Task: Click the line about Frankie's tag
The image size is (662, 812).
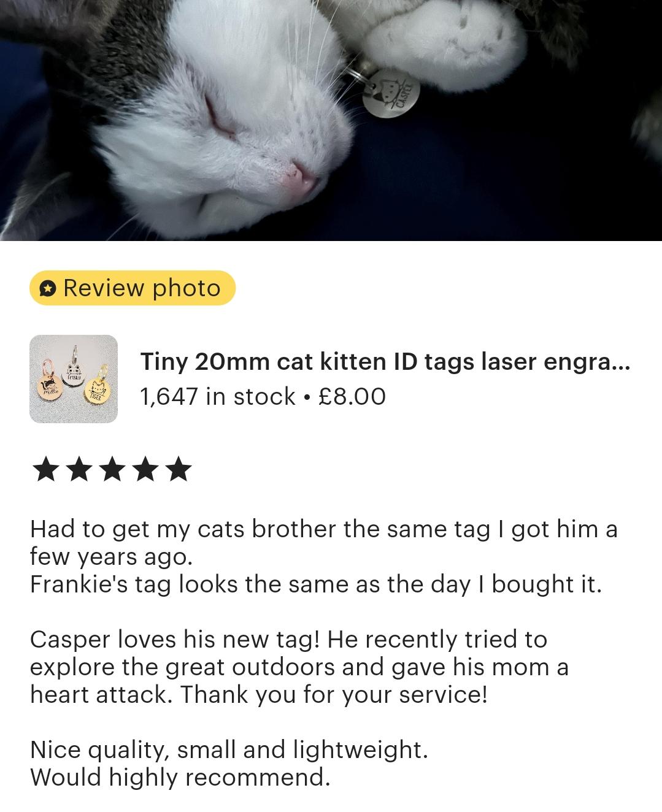Action: [x=316, y=584]
